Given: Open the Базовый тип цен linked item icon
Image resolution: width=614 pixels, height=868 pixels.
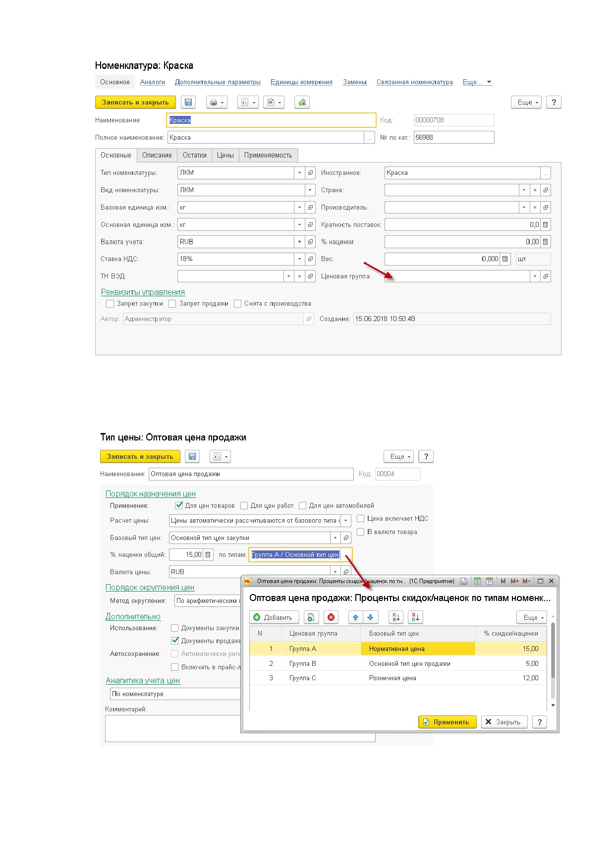Looking at the screenshot, I should (346, 538).
